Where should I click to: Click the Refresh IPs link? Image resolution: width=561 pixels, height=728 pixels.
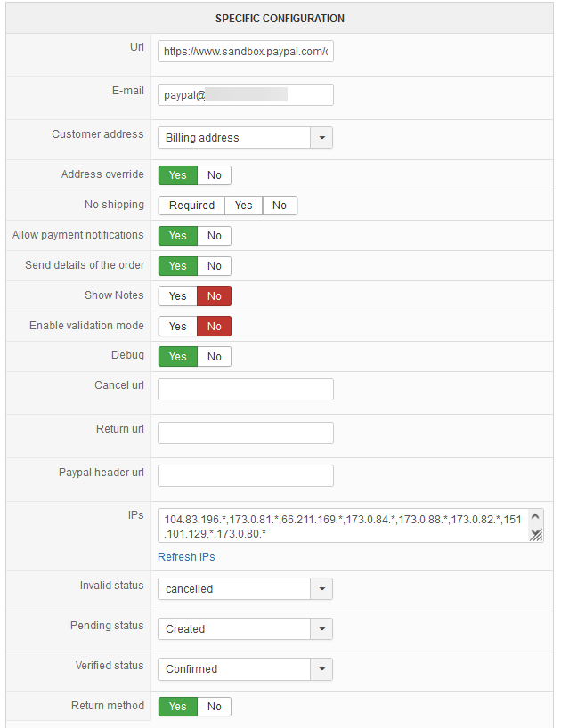[x=186, y=557]
